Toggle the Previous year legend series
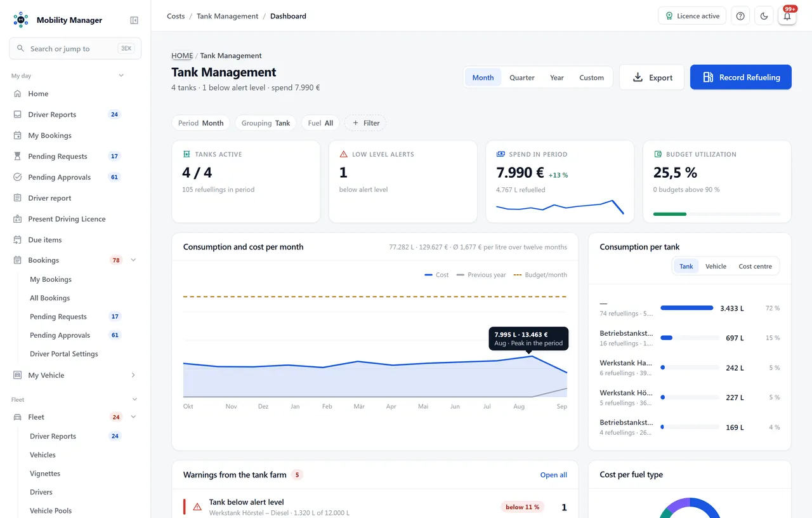The height and width of the screenshot is (518, 812). (x=481, y=275)
